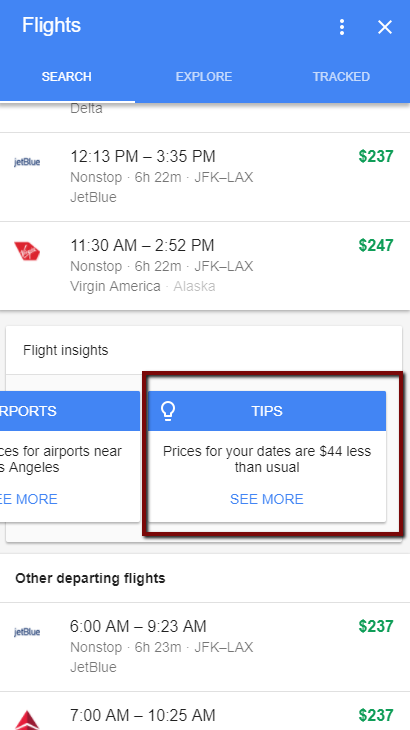
Task: Choose the 7:00 AM – 10:25 AM flight
Action: click(x=205, y=711)
